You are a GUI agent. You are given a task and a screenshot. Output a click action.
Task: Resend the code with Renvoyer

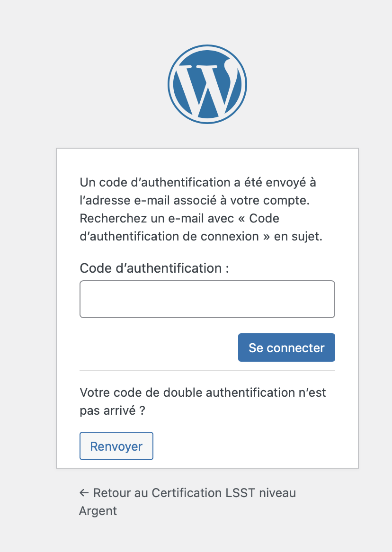click(x=116, y=446)
